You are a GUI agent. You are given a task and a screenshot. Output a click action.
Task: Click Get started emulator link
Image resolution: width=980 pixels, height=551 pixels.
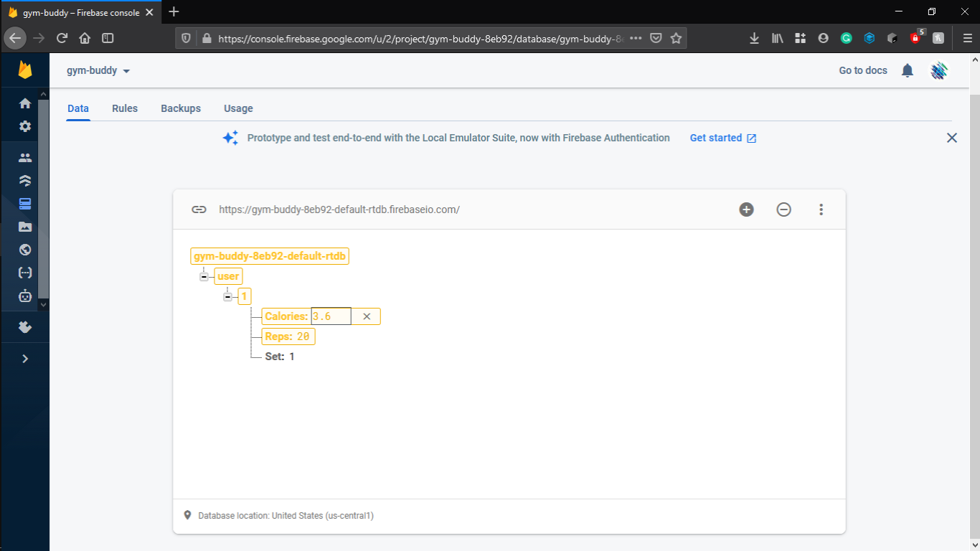[723, 138]
